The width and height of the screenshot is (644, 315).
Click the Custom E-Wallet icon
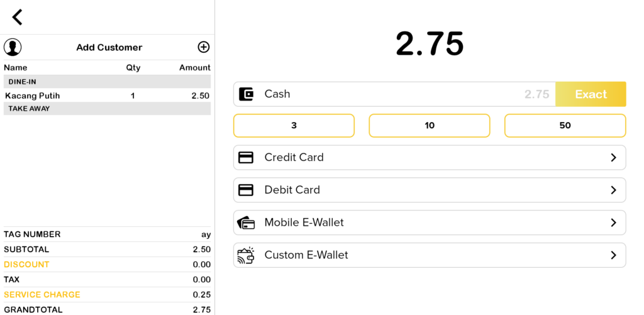[246, 255]
